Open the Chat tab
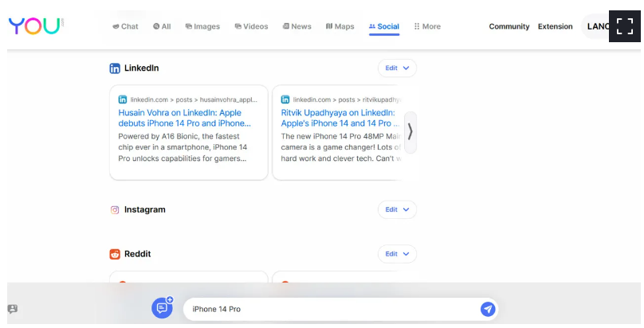 (x=125, y=26)
